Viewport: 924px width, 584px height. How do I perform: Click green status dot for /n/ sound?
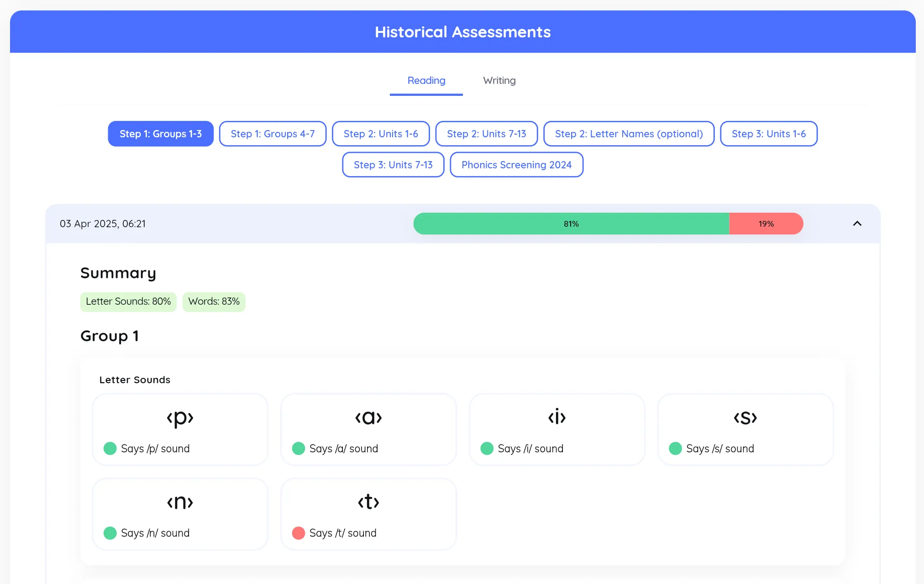click(x=110, y=533)
